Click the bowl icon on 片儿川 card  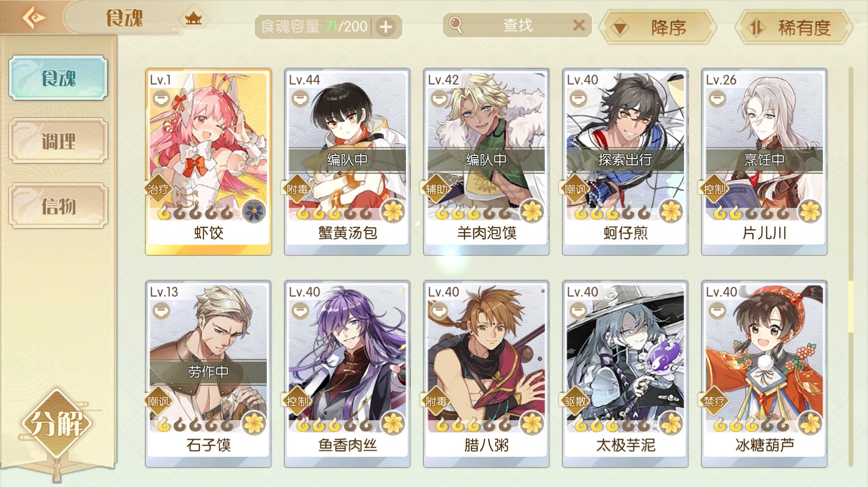point(717,98)
